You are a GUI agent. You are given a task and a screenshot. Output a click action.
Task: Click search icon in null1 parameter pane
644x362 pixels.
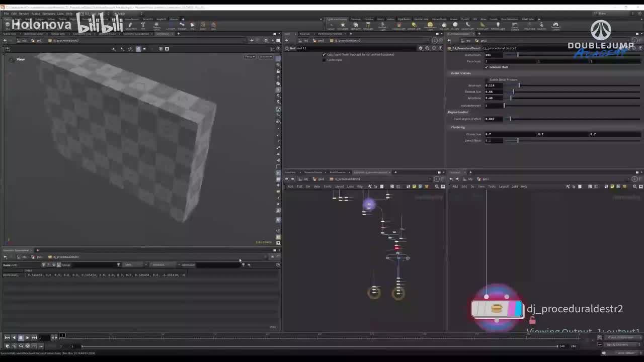point(427,48)
